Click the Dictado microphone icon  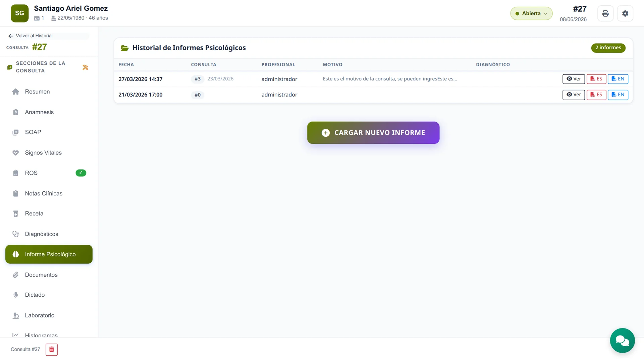16,295
